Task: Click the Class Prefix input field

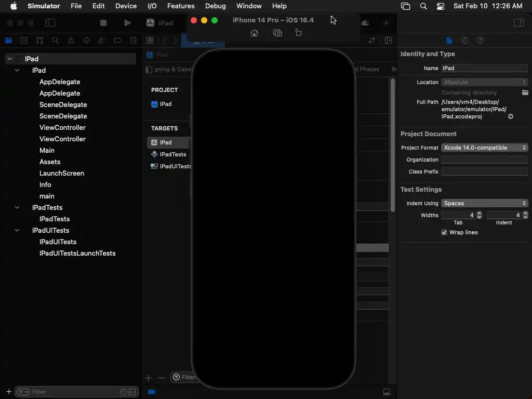Action: click(484, 171)
